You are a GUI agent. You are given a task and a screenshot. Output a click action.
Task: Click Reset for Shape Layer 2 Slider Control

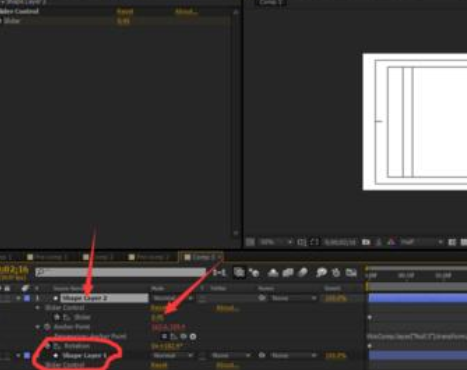pos(158,308)
